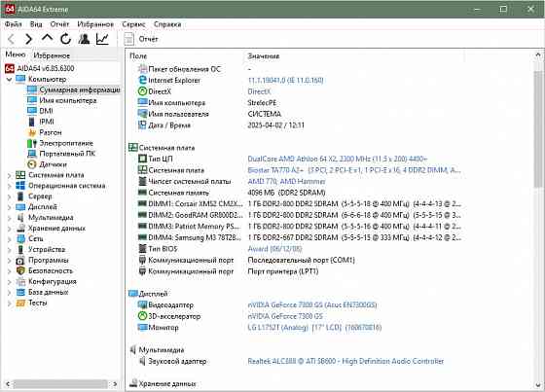Open DualCore AMD Athlon 64 X2 link

pos(337,159)
